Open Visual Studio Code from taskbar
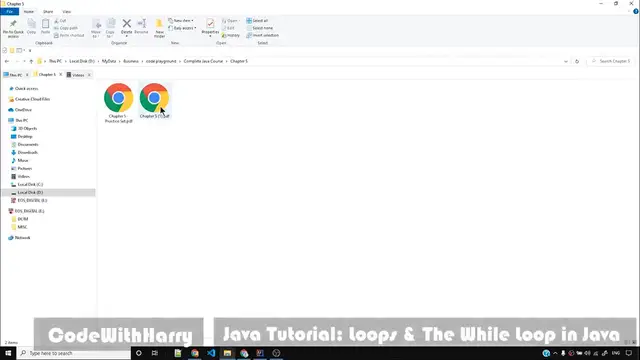 pyautogui.click(x=211, y=353)
